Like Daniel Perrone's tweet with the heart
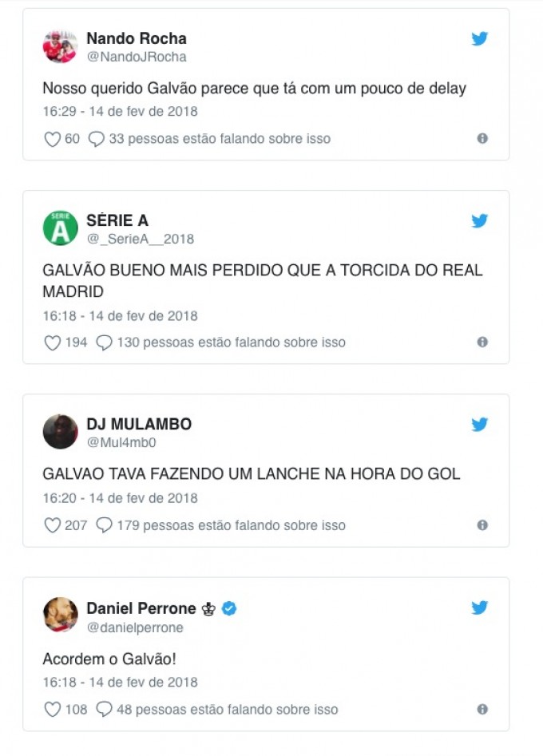 pos(52,709)
